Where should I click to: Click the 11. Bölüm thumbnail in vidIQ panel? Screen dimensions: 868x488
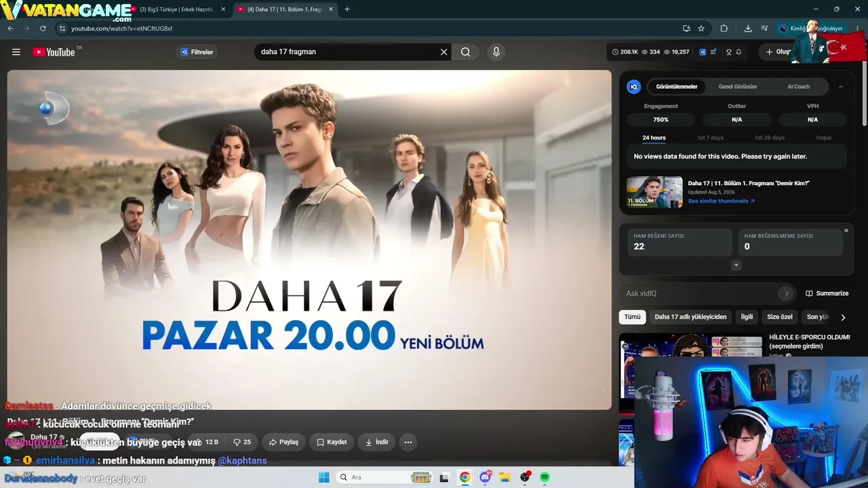(x=654, y=192)
